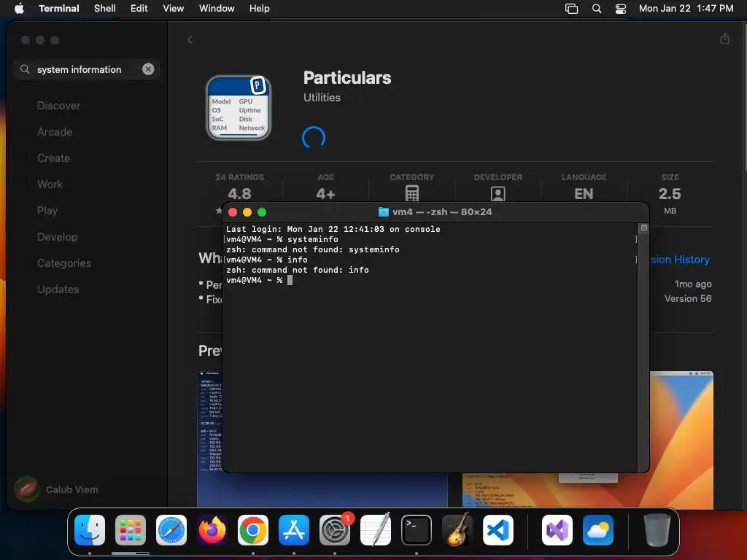Click the Terminal scroll-lock icon at top right
The width and height of the screenshot is (747, 560).
pyautogui.click(x=643, y=228)
